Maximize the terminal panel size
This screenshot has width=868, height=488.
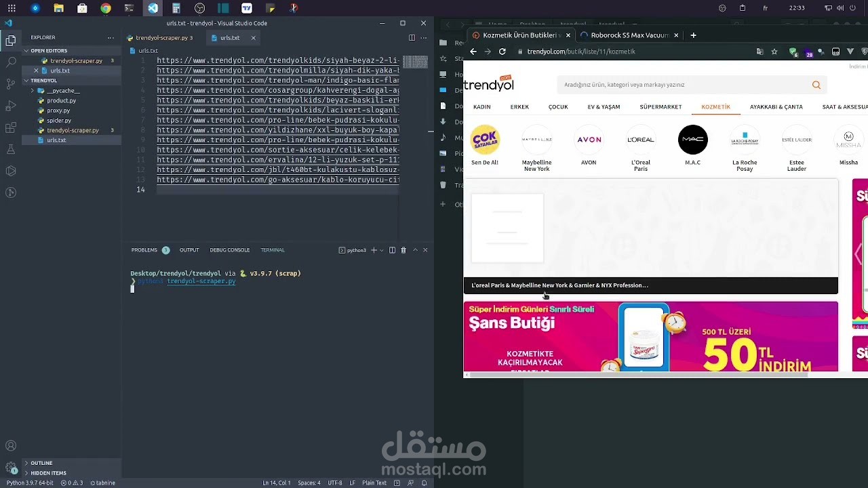pos(415,250)
